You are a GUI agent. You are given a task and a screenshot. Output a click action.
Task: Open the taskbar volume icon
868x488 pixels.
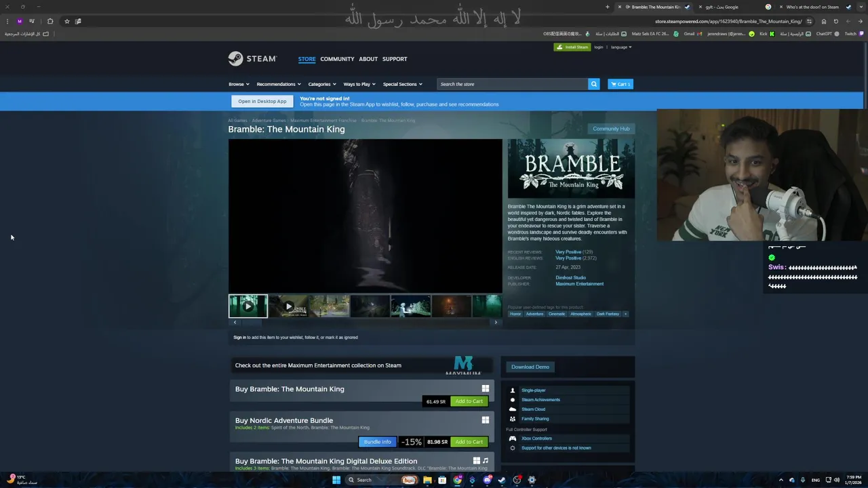tap(837, 480)
